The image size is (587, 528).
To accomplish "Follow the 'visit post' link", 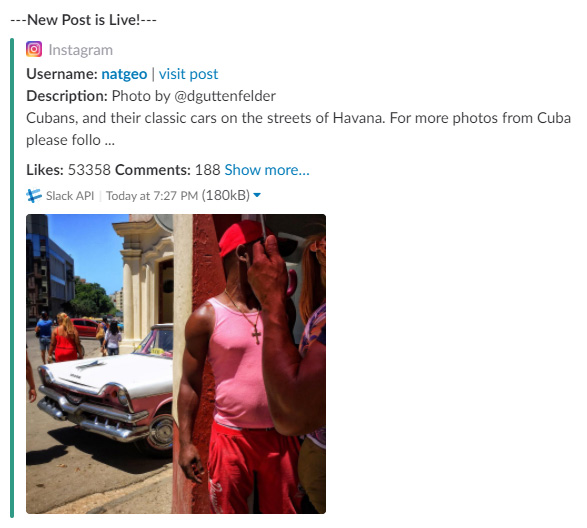I will (188, 74).
